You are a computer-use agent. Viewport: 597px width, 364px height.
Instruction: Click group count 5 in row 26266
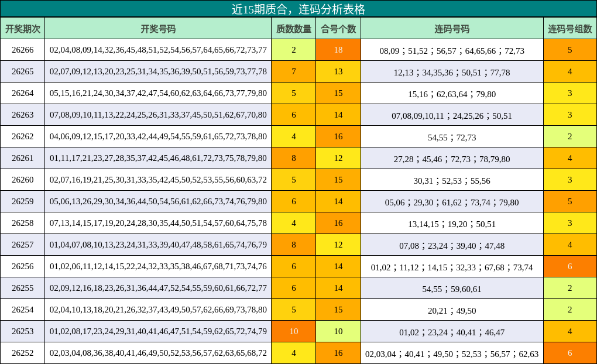tap(570, 50)
